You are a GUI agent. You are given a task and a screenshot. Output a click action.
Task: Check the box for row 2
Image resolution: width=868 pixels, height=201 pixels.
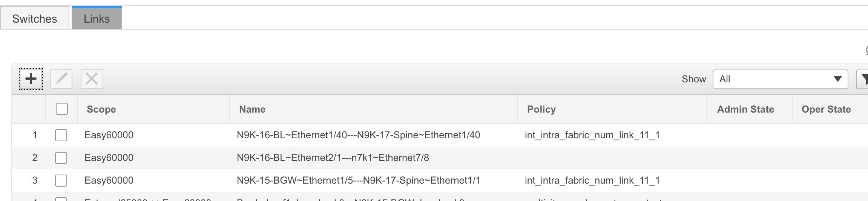(x=61, y=158)
